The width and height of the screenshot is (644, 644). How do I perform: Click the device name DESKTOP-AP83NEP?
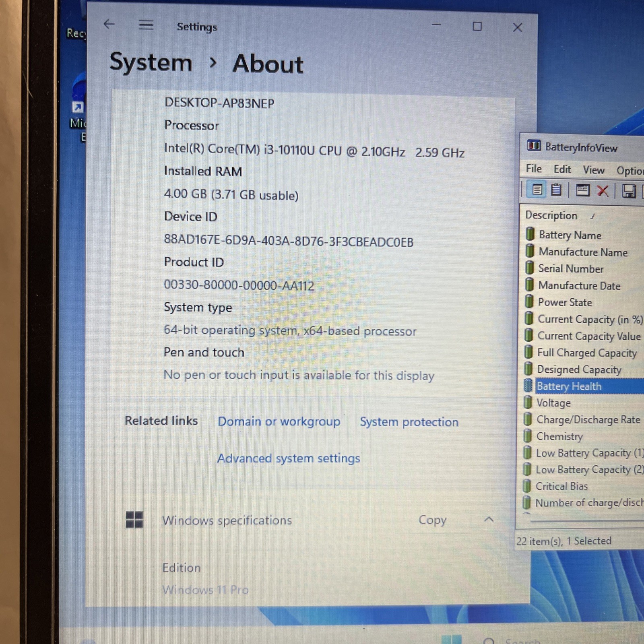click(x=219, y=103)
